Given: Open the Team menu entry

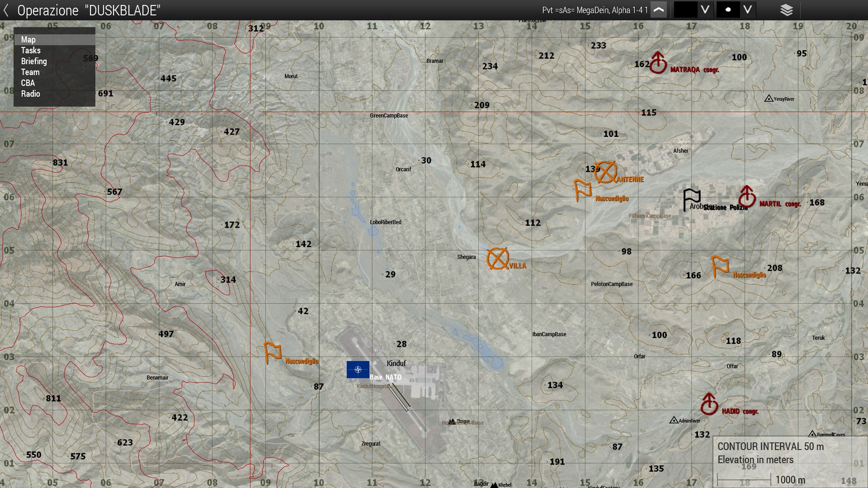Looking at the screenshot, I should click(54, 72).
